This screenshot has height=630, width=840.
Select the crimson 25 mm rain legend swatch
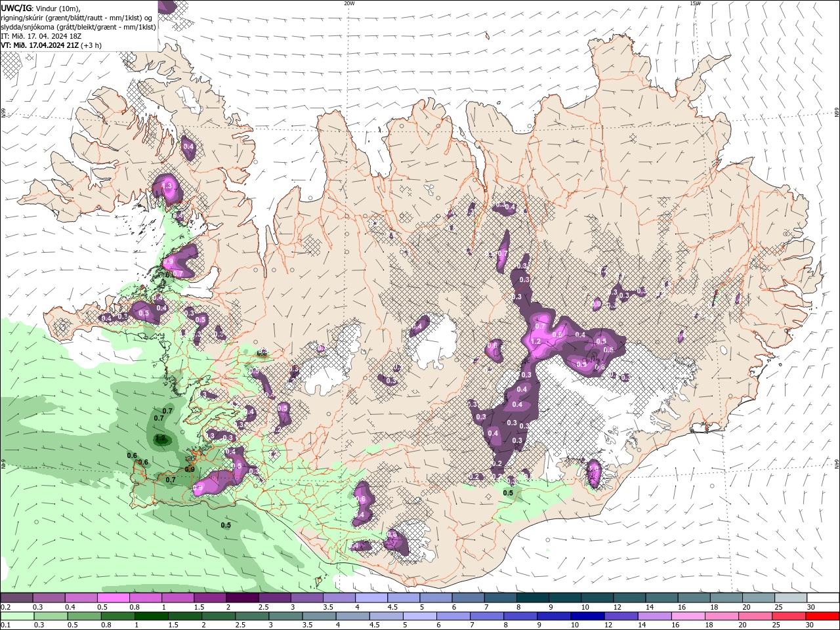tap(789, 616)
